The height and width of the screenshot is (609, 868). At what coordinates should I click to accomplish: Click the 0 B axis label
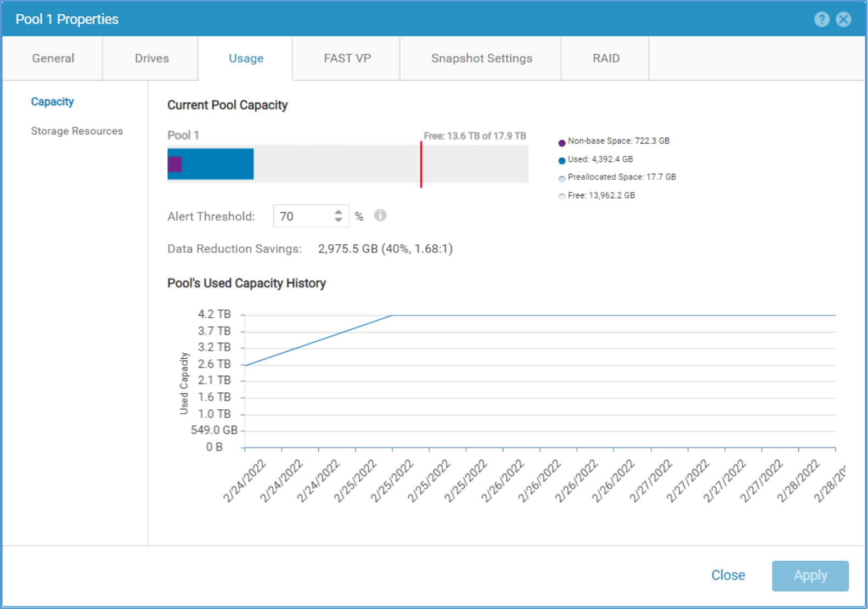[x=214, y=447]
